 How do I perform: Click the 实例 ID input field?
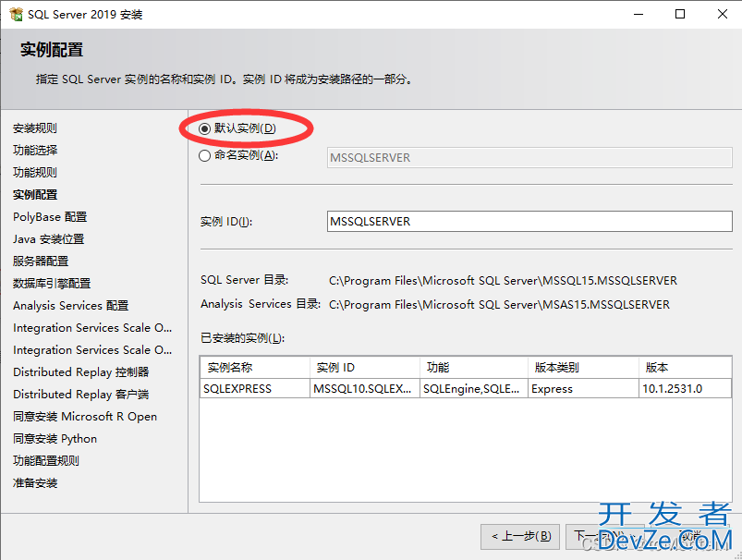pyautogui.click(x=529, y=221)
